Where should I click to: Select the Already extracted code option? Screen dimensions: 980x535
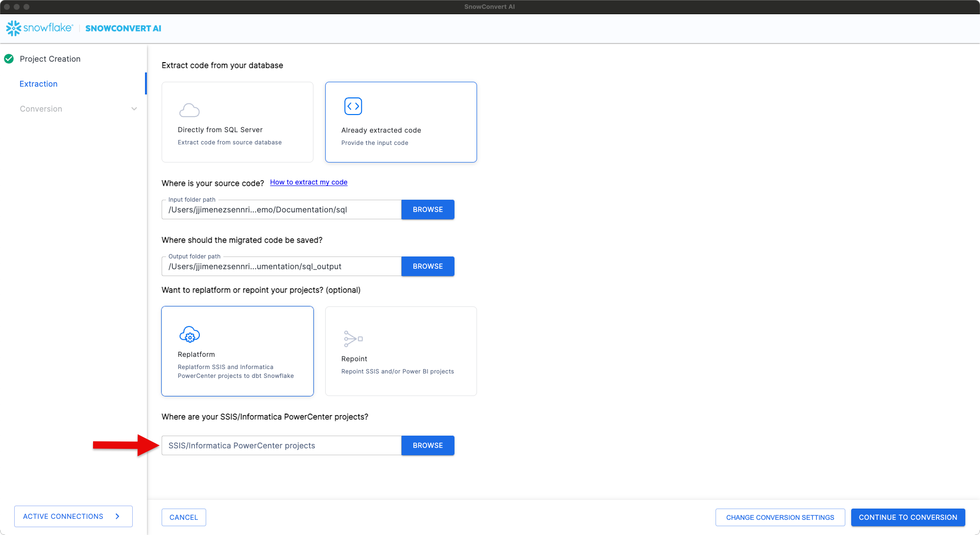coord(401,122)
